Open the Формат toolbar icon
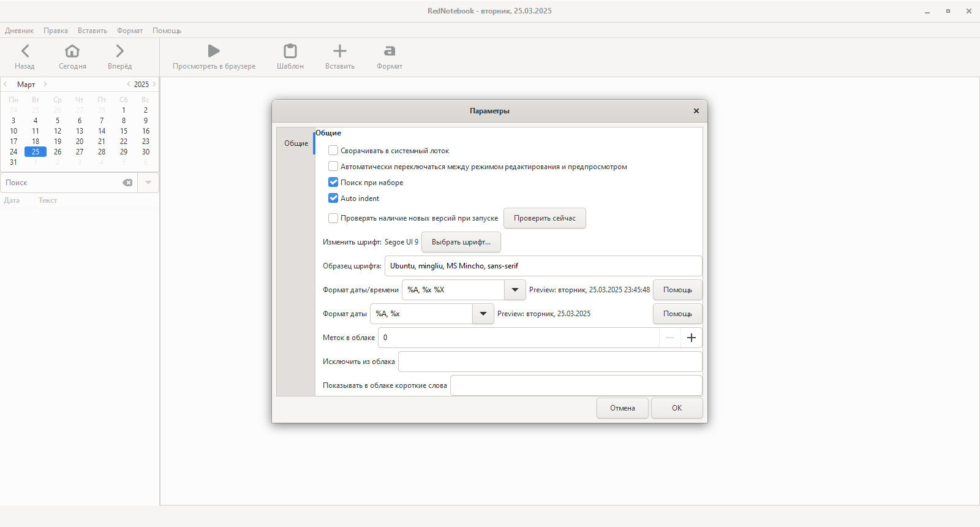The image size is (980, 527). pos(389,51)
